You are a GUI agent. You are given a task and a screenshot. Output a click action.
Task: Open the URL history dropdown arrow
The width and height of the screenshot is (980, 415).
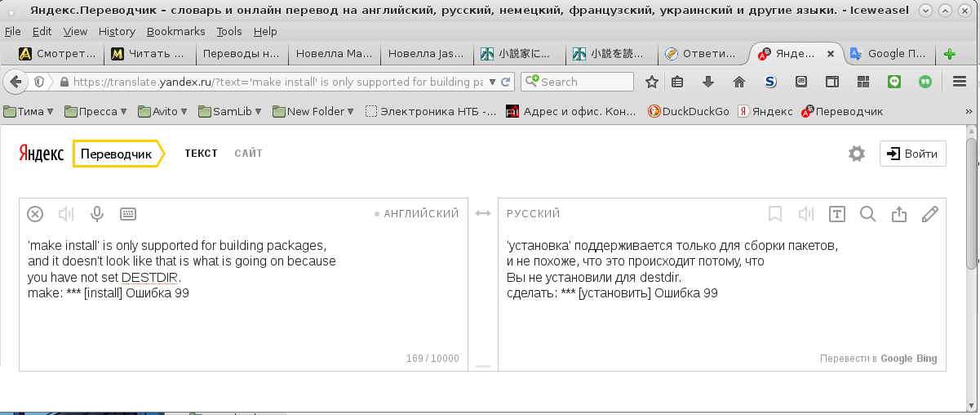point(491,82)
